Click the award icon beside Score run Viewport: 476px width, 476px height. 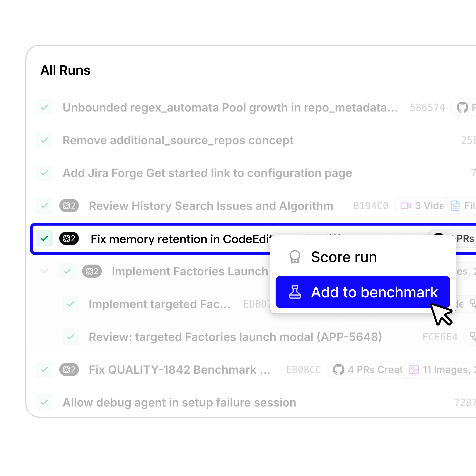point(295,257)
